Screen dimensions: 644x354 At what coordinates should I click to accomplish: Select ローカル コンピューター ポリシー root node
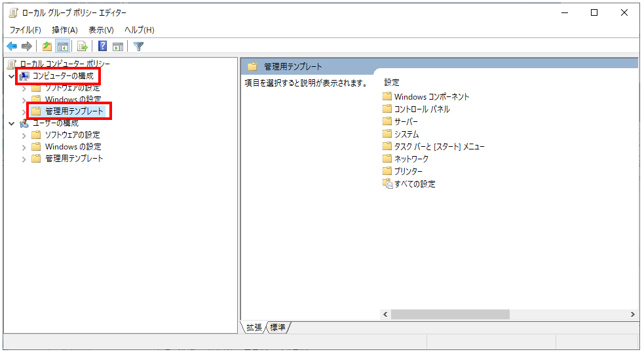(x=65, y=64)
